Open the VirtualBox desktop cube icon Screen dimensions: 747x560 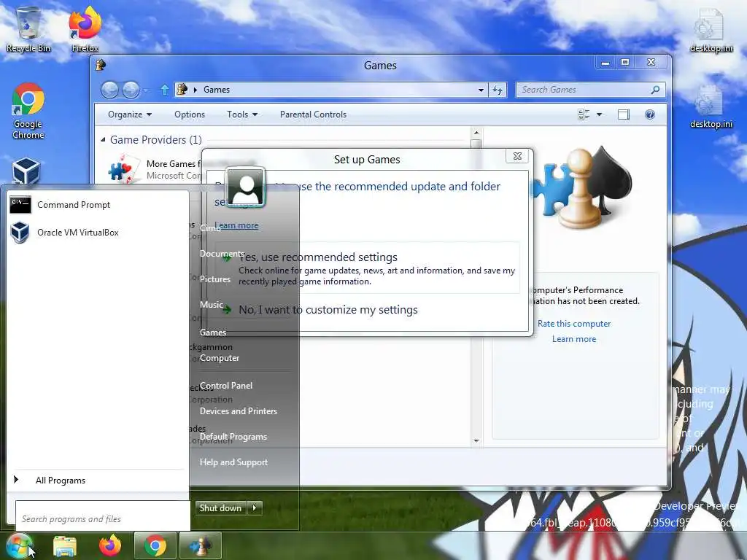point(26,171)
